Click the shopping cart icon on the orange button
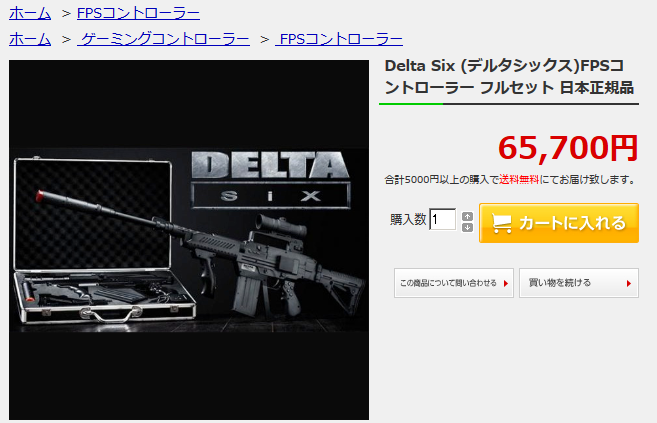Screen dimensions: 657x423 (x=501, y=224)
